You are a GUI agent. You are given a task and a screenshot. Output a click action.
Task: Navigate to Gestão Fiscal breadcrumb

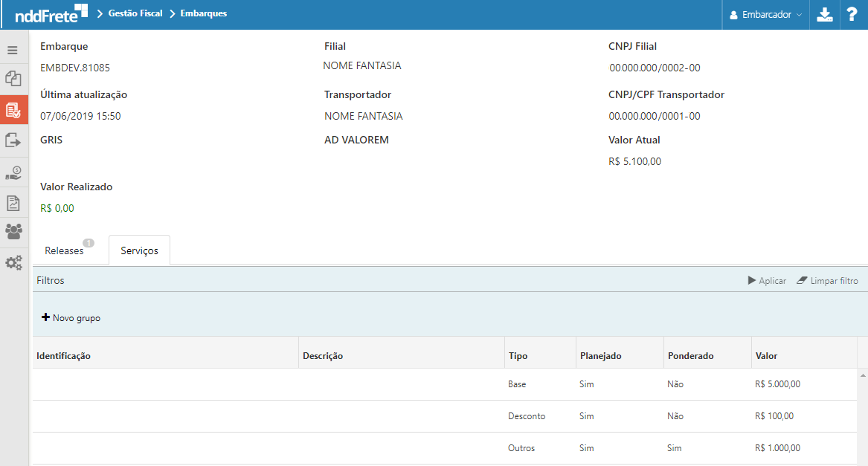point(135,13)
